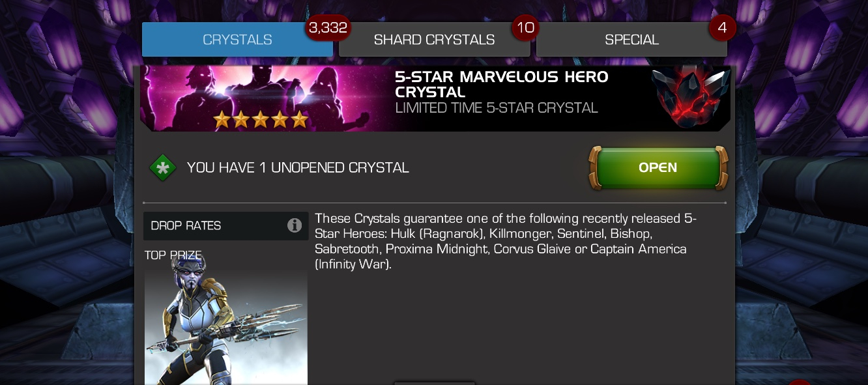
Task: Click the unopened crystal count text
Action: point(298,168)
